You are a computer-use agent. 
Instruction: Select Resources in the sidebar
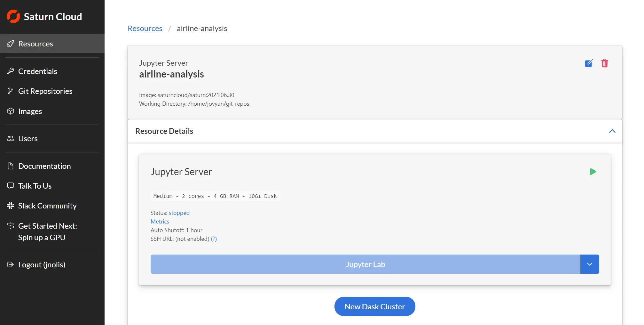tap(35, 44)
